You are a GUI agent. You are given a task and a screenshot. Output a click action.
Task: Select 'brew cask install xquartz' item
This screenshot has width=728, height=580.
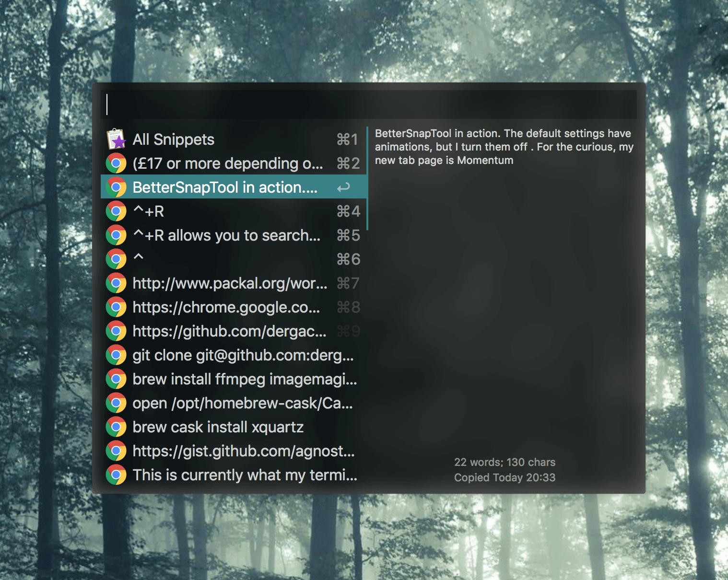[234, 427]
